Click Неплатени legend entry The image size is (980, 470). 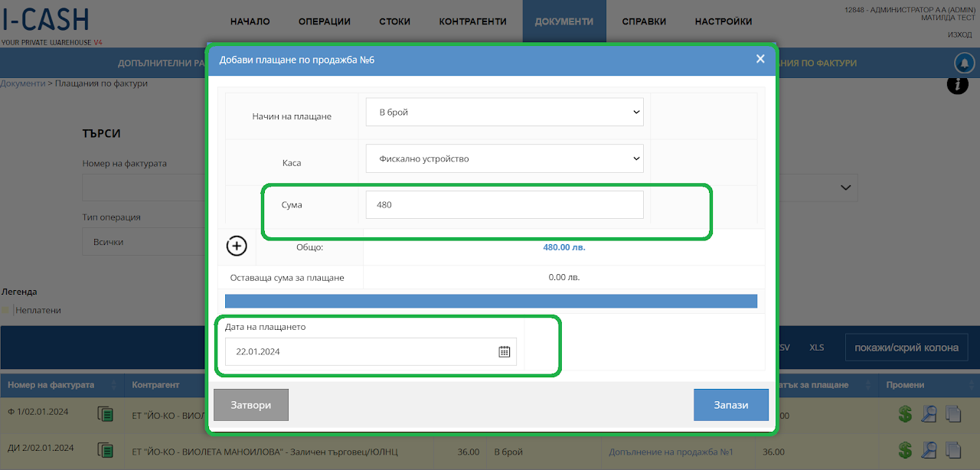[38, 310]
